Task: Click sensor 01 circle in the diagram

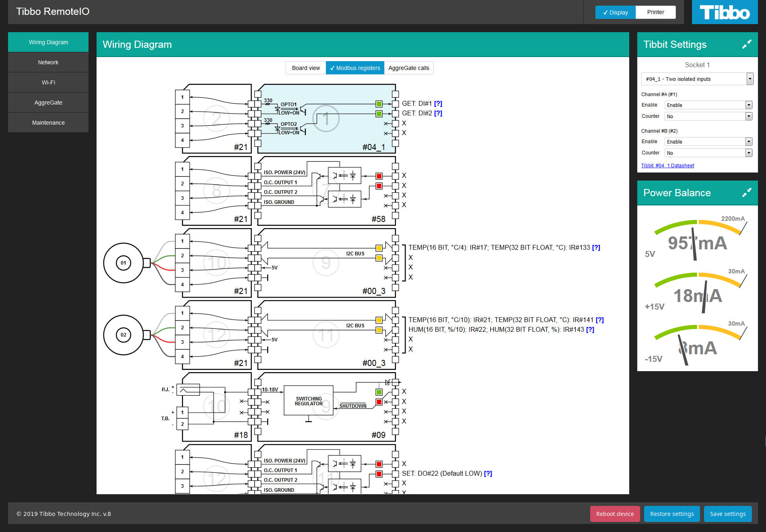Action: pyautogui.click(x=124, y=263)
